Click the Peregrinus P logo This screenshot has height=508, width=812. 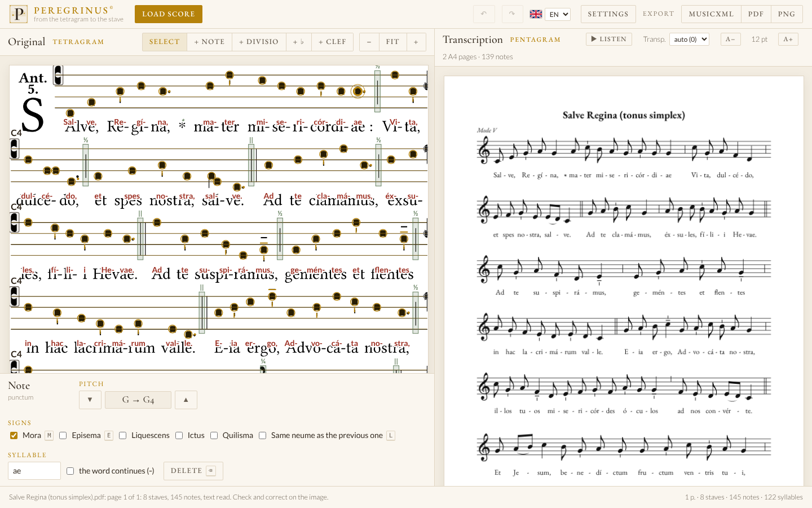(x=19, y=14)
